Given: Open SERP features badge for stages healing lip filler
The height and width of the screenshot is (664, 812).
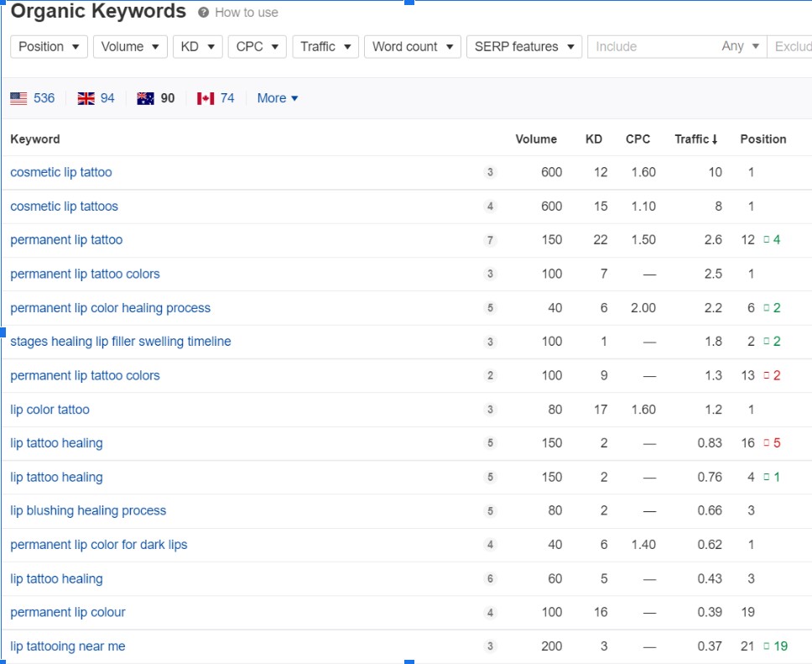Looking at the screenshot, I should click(490, 342).
